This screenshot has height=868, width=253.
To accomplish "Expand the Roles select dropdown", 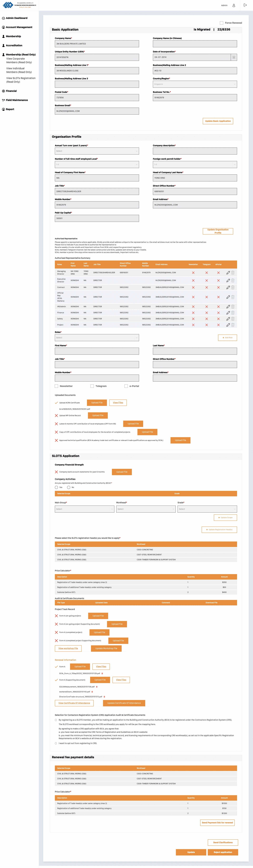I will point(97,338).
